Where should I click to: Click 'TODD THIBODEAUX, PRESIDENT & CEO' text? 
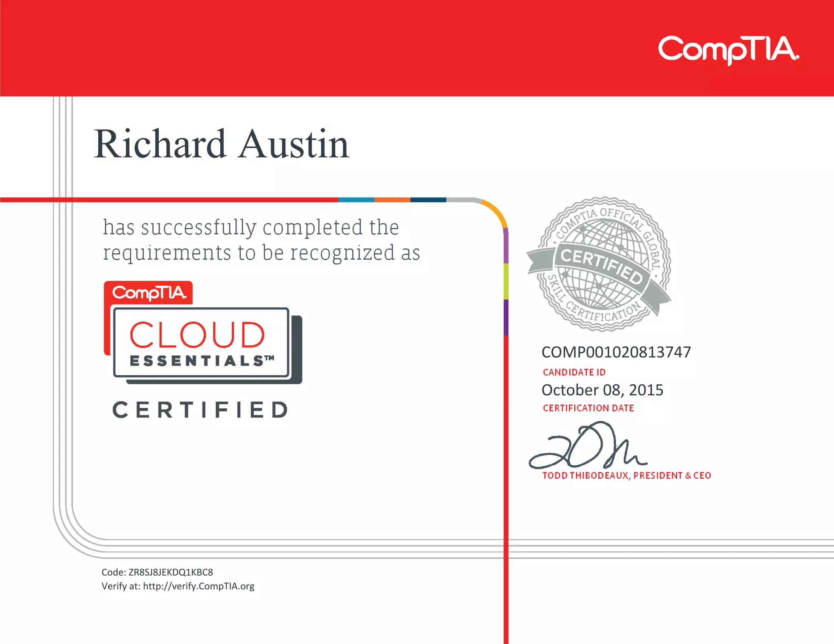627,475
